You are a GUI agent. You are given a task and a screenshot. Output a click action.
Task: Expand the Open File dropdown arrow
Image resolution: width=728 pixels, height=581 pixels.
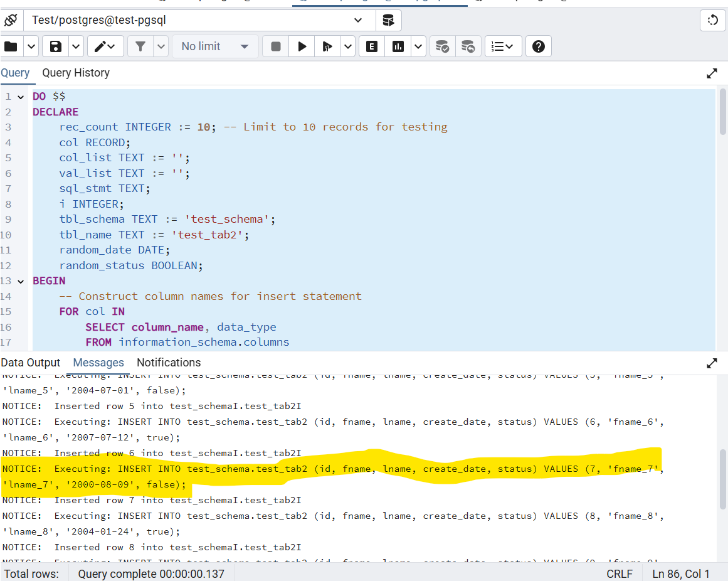click(x=31, y=46)
